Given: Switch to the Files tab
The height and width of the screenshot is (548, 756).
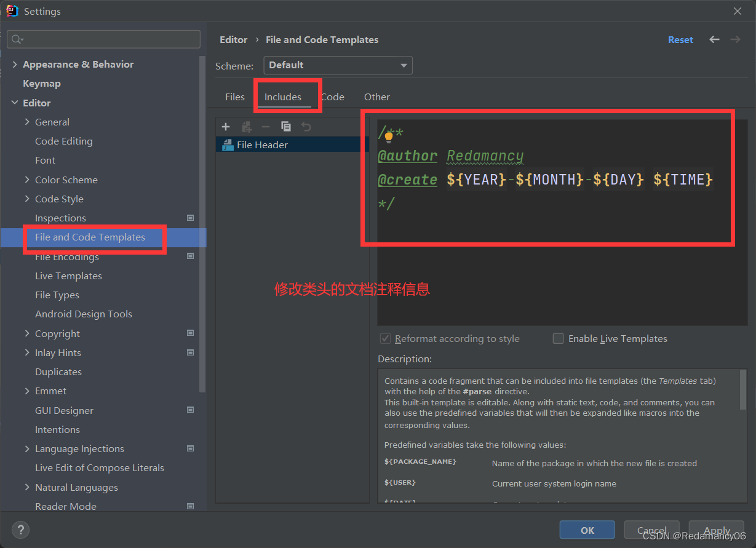Looking at the screenshot, I should point(235,97).
